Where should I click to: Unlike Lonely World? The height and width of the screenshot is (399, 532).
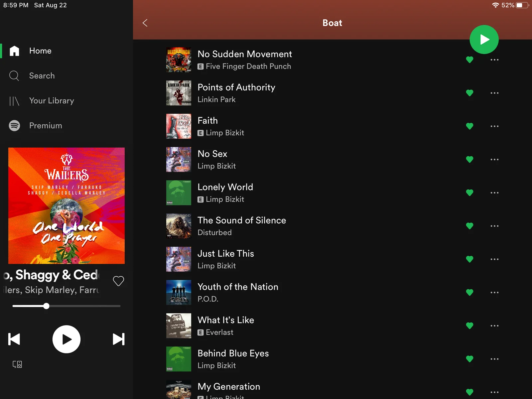point(469,193)
